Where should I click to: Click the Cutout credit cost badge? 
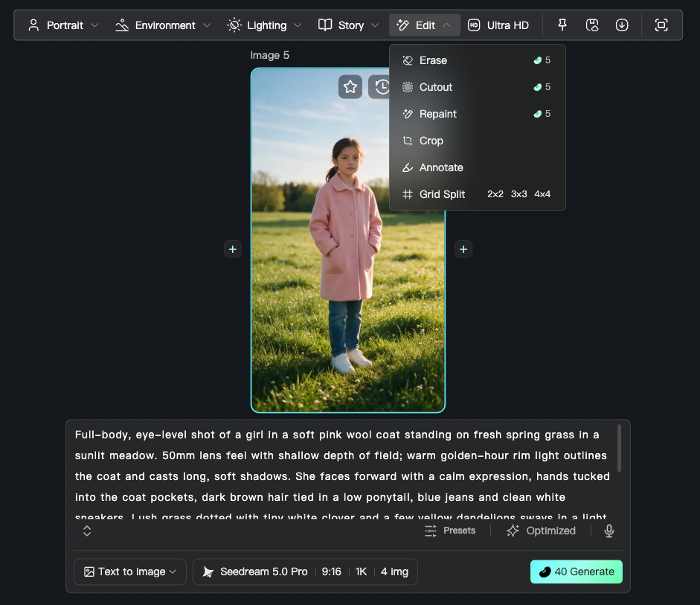pyautogui.click(x=542, y=87)
